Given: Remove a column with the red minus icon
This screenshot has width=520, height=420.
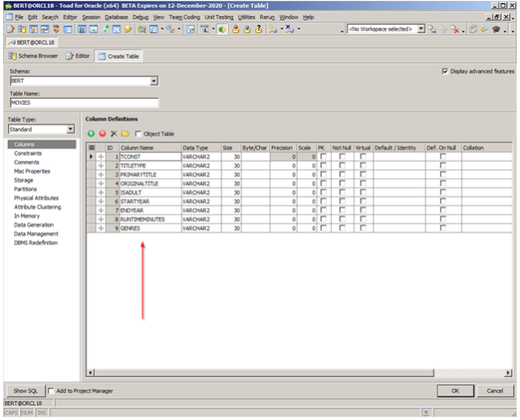Looking at the screenshot, I should click(102, 134).
